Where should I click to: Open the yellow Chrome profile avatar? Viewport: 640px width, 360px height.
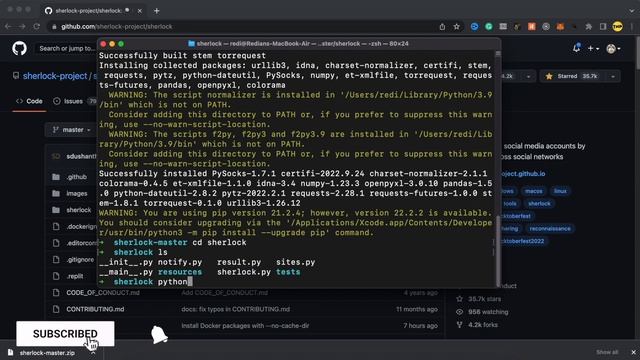[618, 27]
